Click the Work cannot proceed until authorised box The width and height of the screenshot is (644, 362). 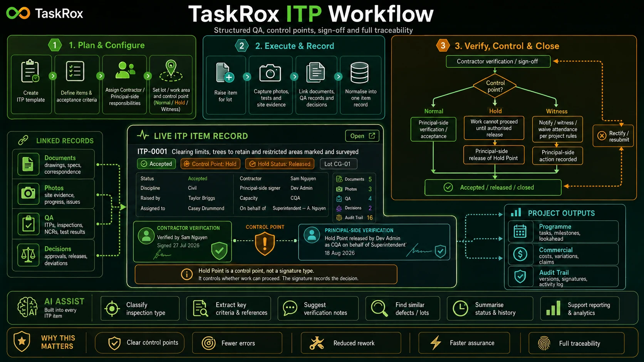[x=494, y=128]
